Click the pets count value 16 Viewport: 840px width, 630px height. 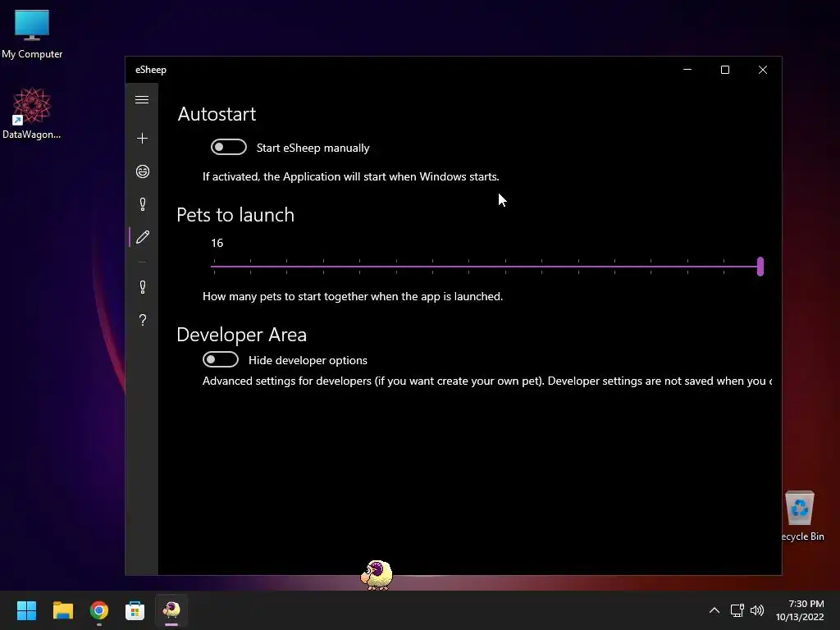pos(217,243)
